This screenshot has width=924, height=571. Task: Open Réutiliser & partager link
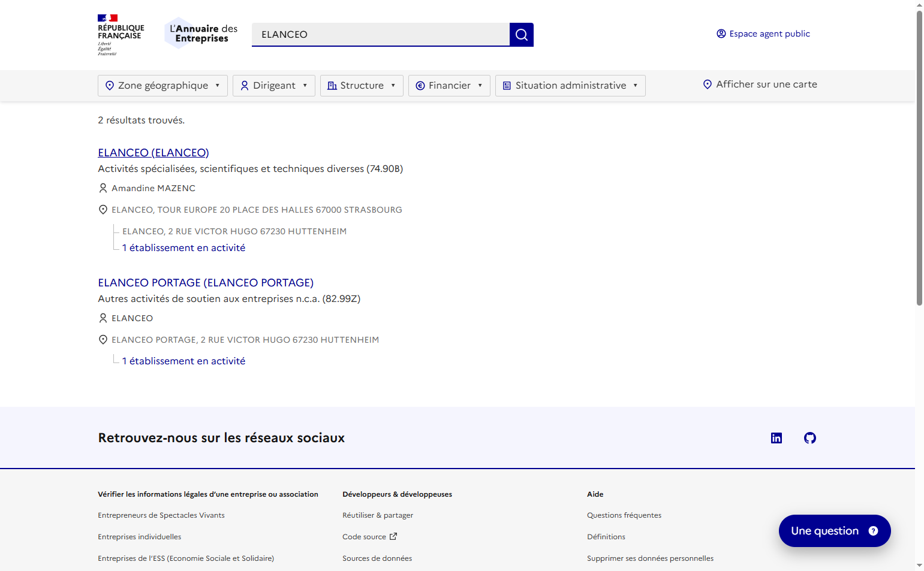[378, 515]
